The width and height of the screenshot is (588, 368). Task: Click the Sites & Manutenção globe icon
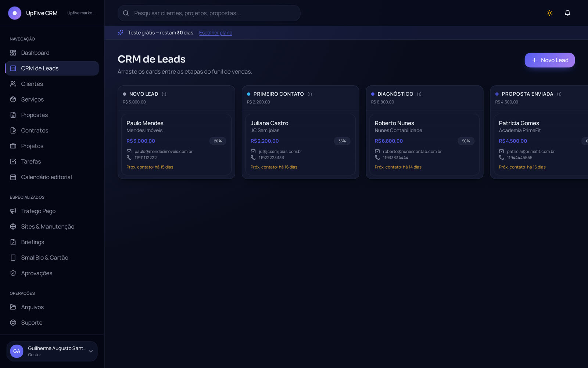[13, 226]
